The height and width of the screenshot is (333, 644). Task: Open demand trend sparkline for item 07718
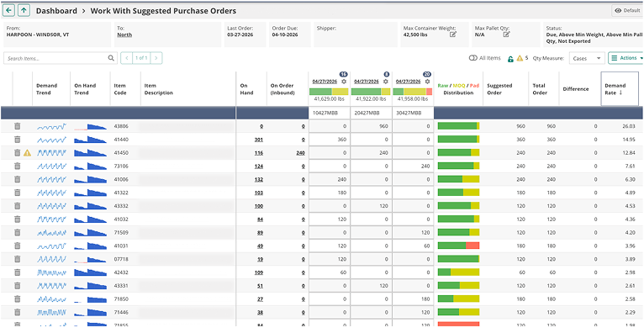[51, 259]
